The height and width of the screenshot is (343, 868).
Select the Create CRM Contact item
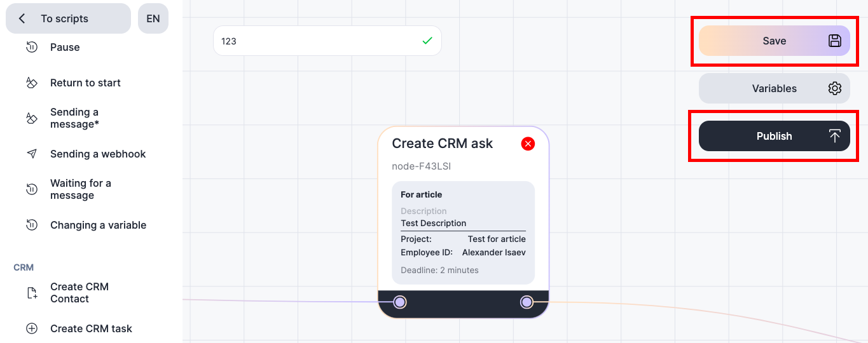click(x=79, y=293)
